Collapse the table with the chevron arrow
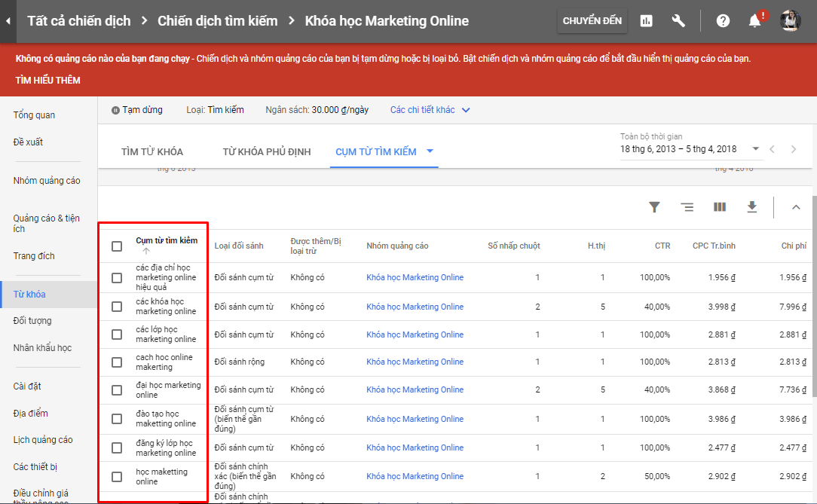 click(x=796, y=207)
